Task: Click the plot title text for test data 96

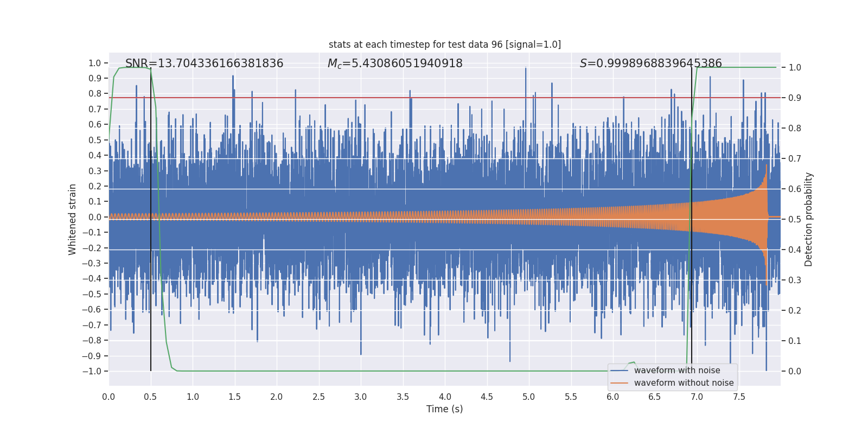Action: click(x=445, y=44)
